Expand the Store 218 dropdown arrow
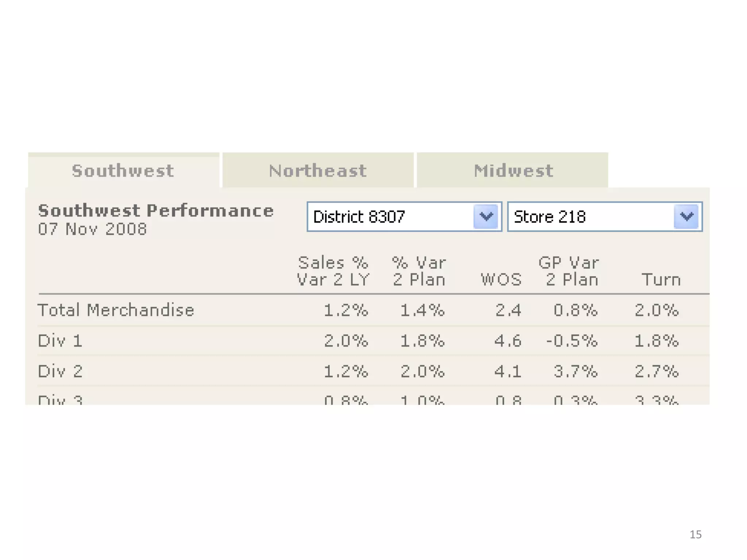This screenshot has height=560, width=747. coord(686,217)
